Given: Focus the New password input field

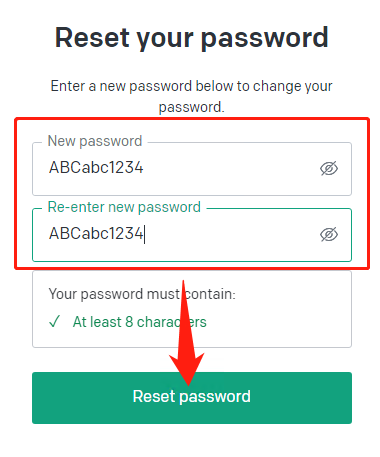Looking at the screenshot, I should [x=192, y=169].
